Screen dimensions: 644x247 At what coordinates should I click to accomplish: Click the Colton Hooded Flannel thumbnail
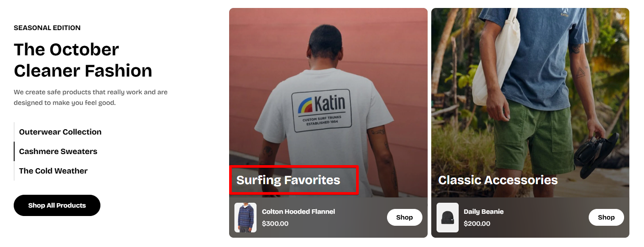coord(245,217)
